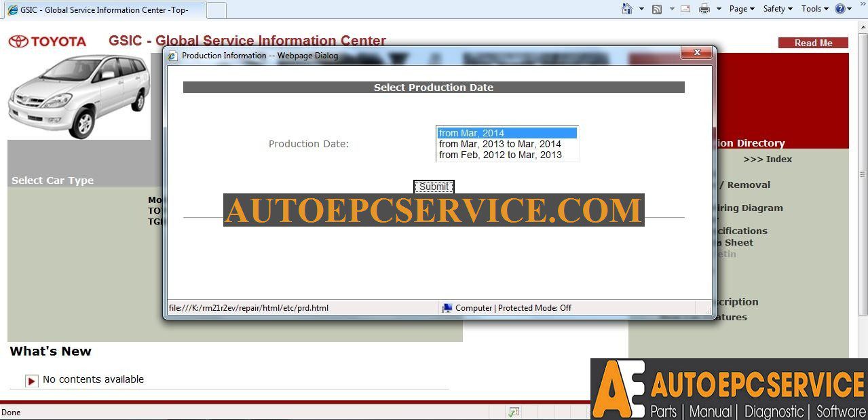Click the dialog title bar page icon
Image resolution: width=868 pixels, height=420 pixels.
pyautogui.click(x=173, y=56)
